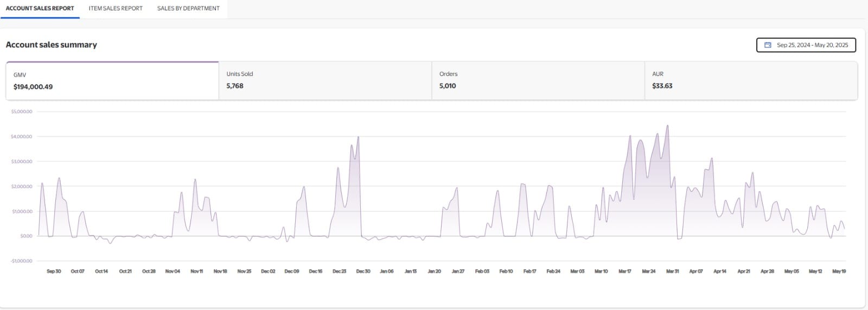Click the Account sales summary heading
Image resolution: width=868 pixels, height=310 pixels.
point(52,45)
